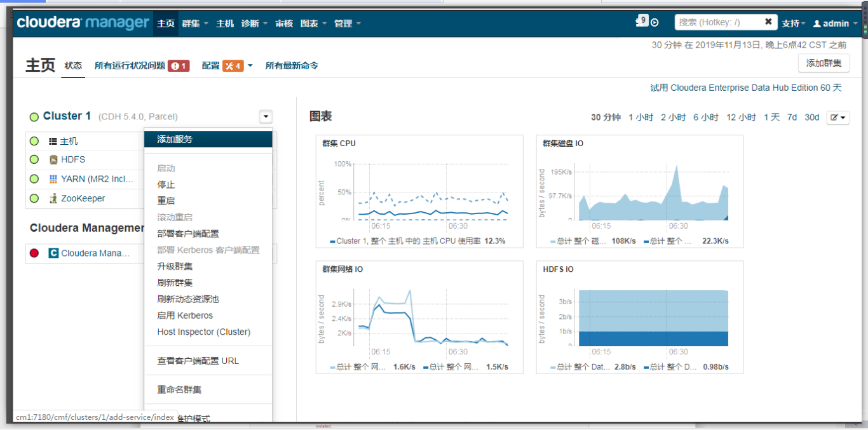
Task: Click the green health circle beside HDFS
Action: [34, 159]
